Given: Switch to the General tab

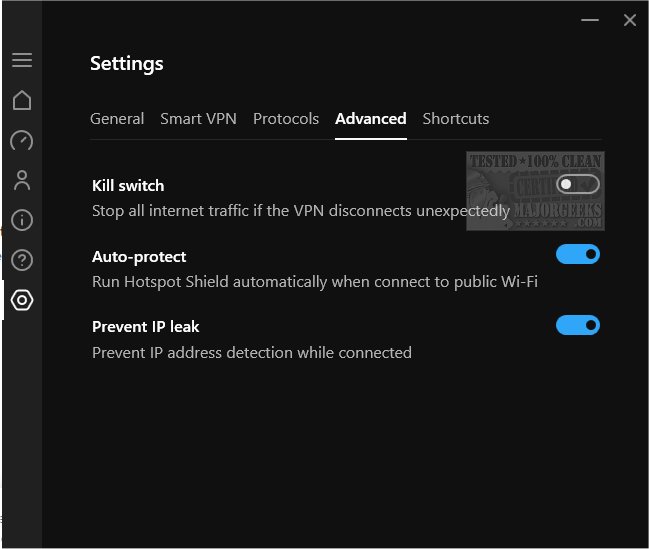Looking at the screenshot, I should pos(117,119).
